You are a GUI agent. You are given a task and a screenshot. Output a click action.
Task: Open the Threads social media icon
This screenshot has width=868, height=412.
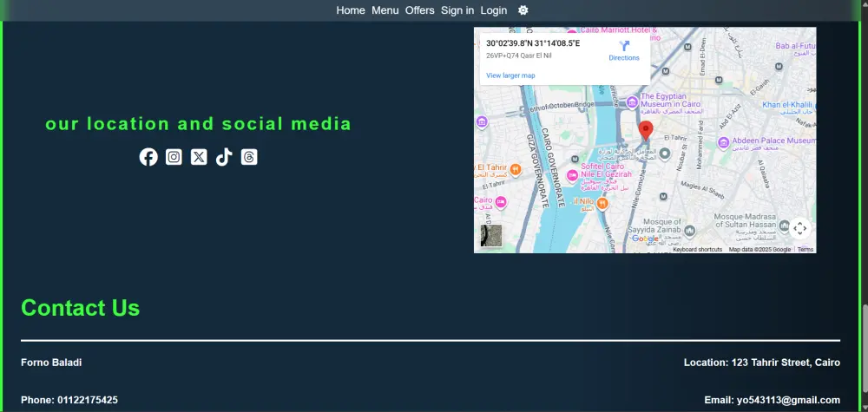[x=249, y=157]
